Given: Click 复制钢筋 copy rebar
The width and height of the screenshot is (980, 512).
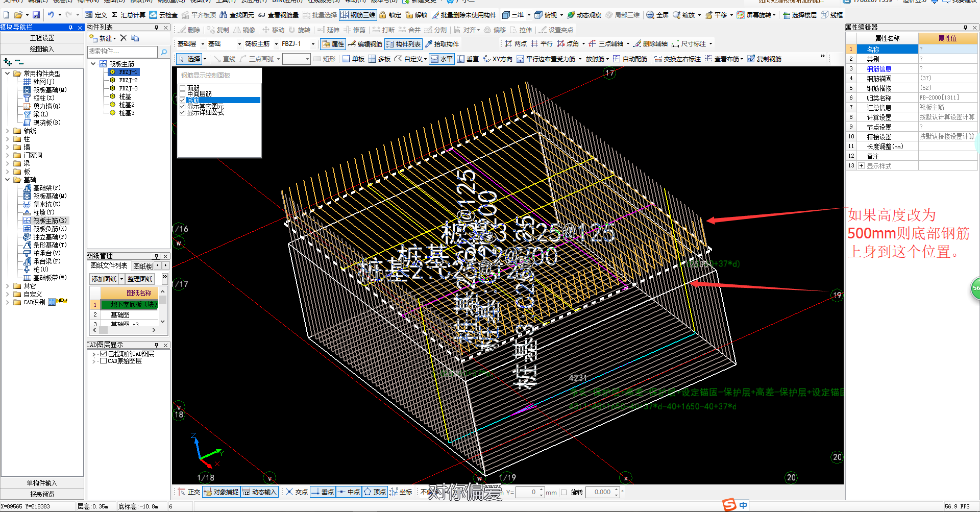Looking at the screenshot, I should 764,59.
